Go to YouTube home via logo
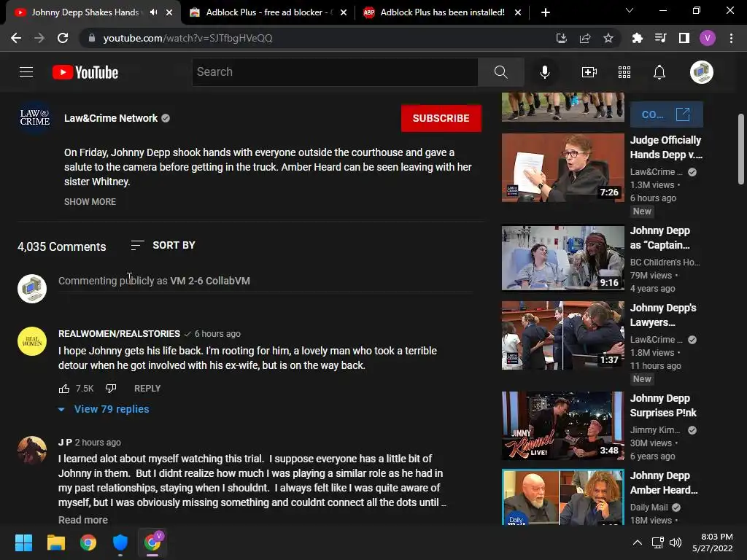Image resolution: width=747 pixels, height=560 pixels. [85, 72]
